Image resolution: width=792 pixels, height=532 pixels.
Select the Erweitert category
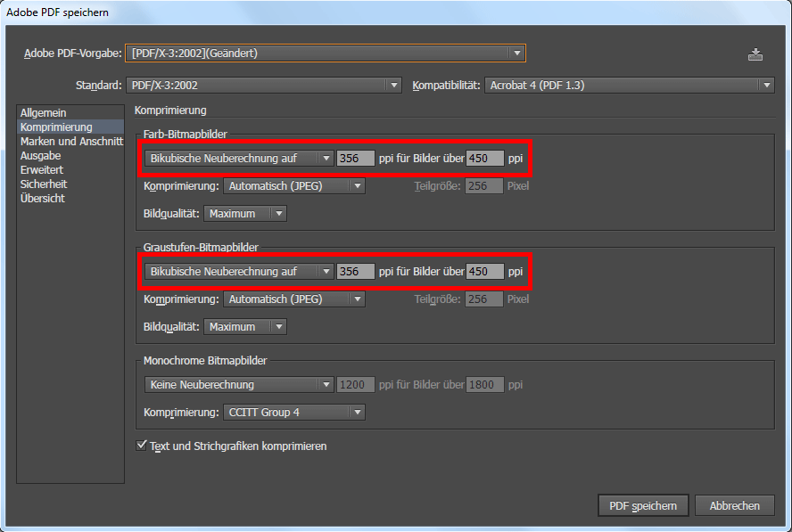click(x=42, y=170)
